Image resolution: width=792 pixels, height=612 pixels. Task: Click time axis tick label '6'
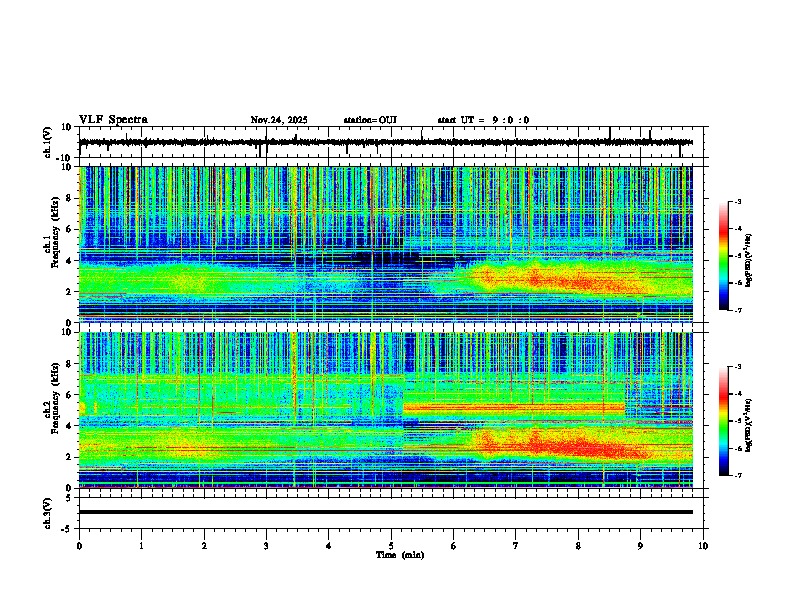[x=453, y=546]
